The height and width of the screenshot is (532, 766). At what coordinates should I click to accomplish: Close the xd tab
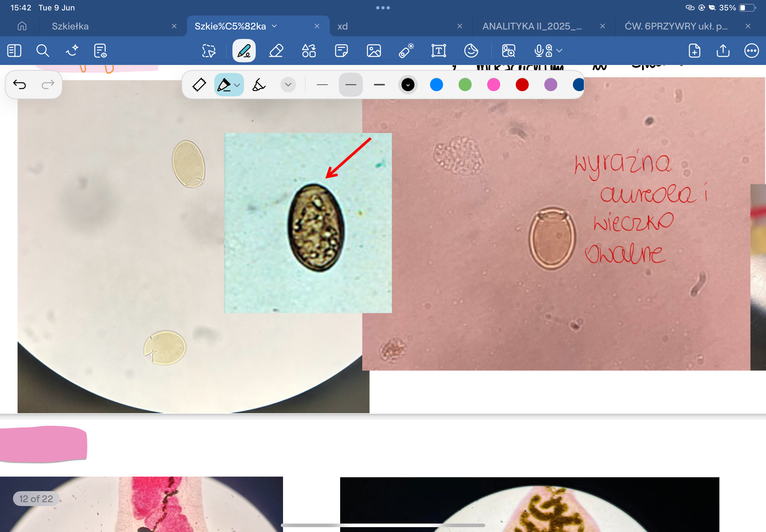pos(460,26)
